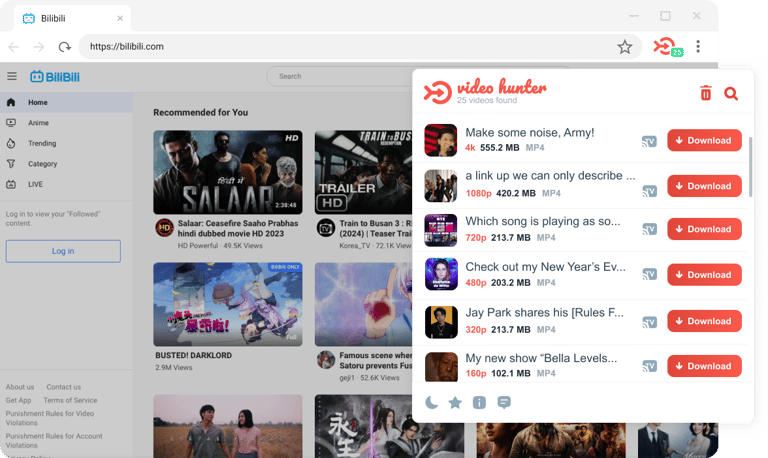Select the Bilibili browser tab
This screenshot has width=768, height=458.
72,19
